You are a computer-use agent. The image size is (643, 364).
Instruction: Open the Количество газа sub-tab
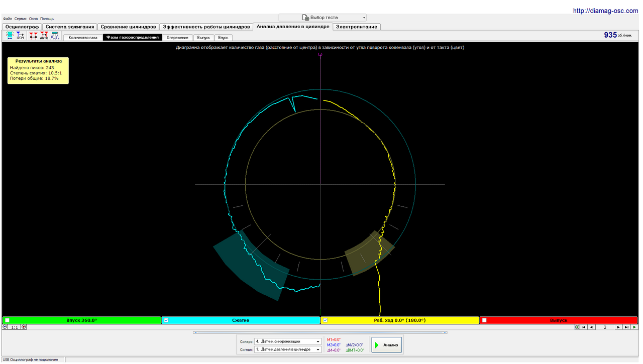point(83,38)
